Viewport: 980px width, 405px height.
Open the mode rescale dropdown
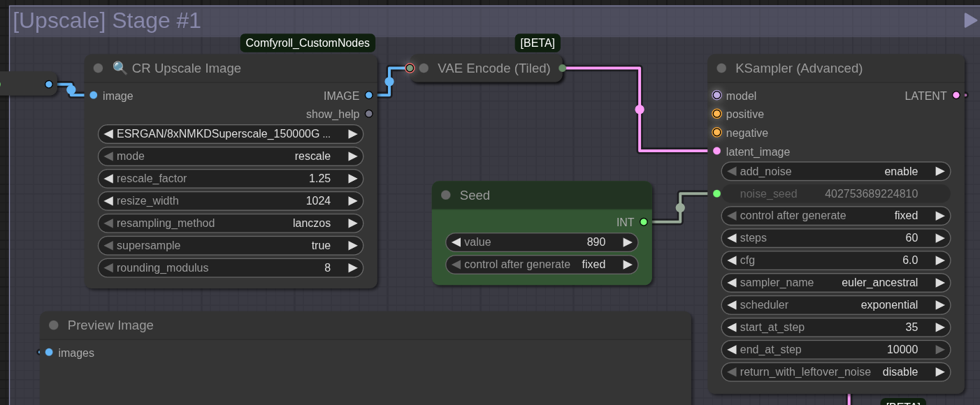pos(231,156)
